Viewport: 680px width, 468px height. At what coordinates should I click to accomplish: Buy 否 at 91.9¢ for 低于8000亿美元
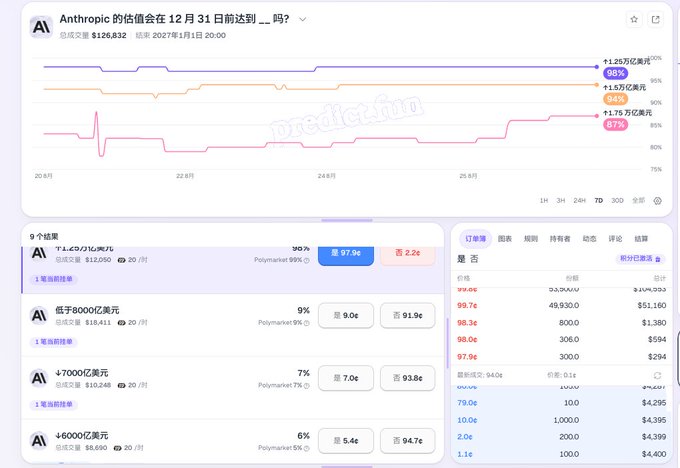click(x=408, y=315)
